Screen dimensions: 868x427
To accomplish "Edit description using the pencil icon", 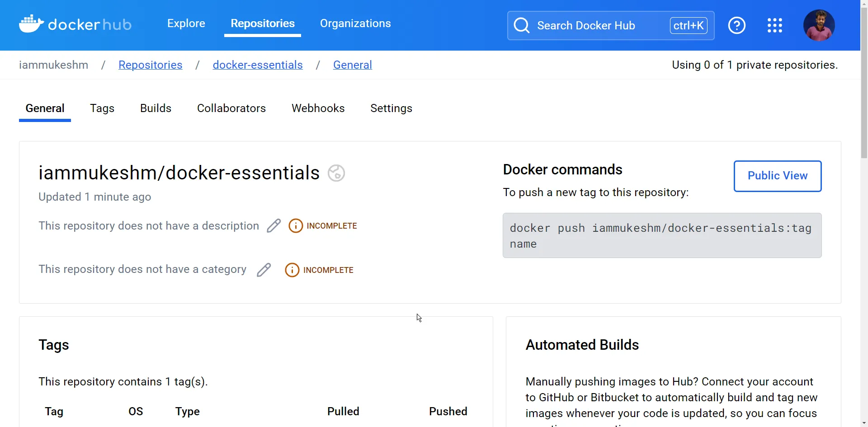I will [274, 225].
